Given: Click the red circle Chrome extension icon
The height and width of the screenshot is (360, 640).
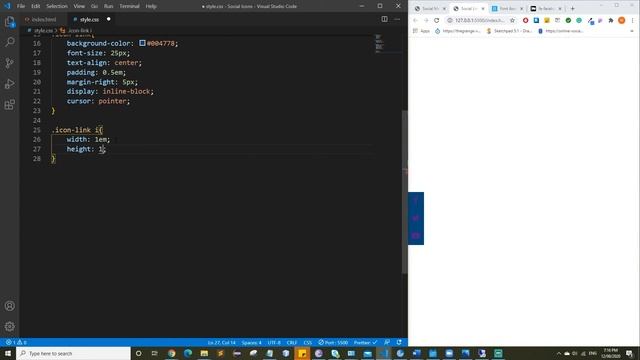Looking at the screenshot, I should [x=525, y=20].
